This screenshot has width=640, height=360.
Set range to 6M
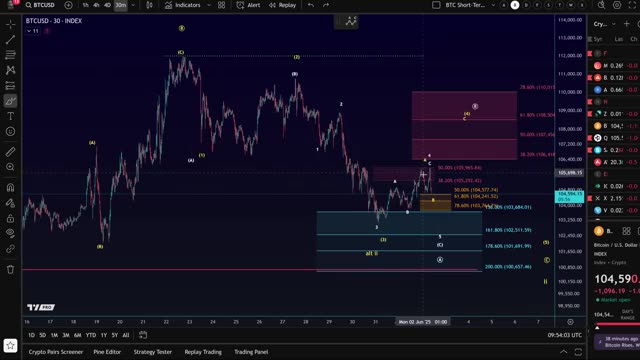coord(78,335)
